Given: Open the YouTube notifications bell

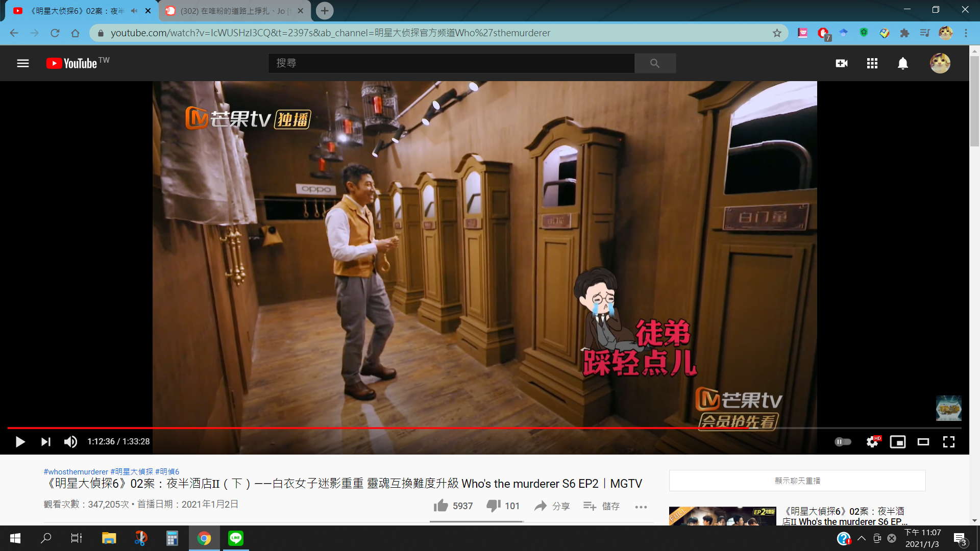Looking at the screenshot, I should tap(903, 63).
